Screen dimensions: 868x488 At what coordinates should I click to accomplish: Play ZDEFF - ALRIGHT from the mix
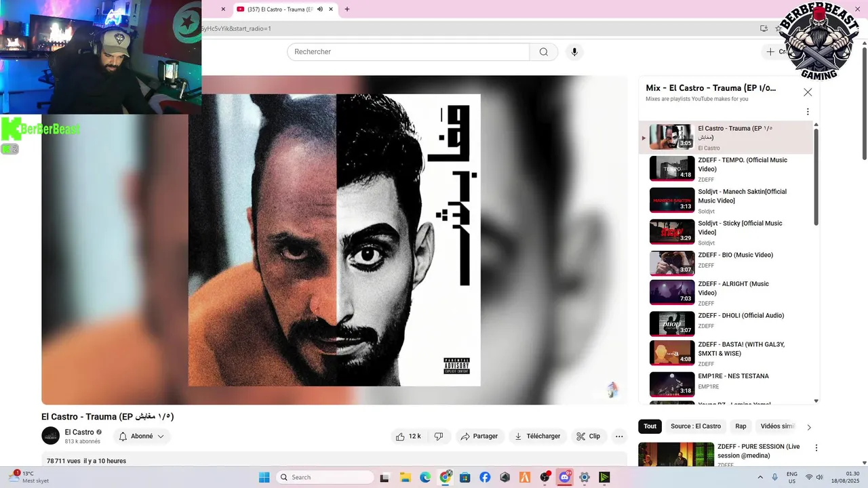click(727, 293)
